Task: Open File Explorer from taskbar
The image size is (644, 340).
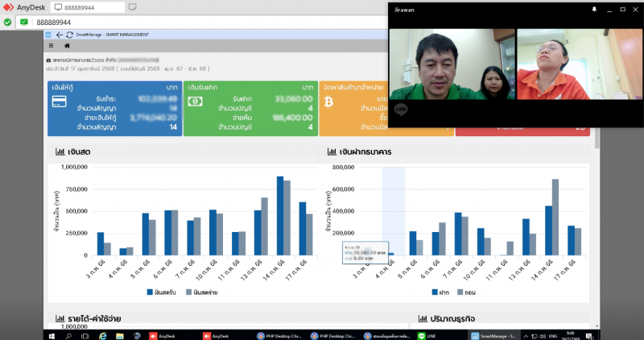Action: 119,336
